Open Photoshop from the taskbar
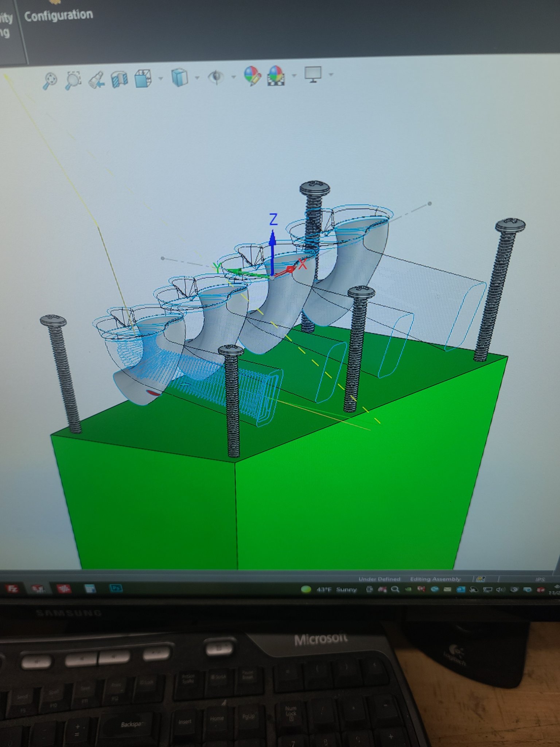The image size is (560, 747). click(116, 588)
